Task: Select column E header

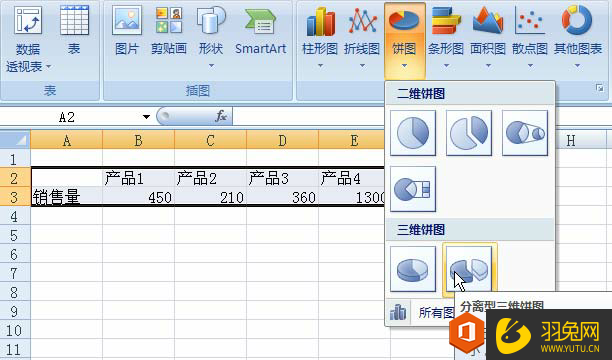Action: pos(354,140)
